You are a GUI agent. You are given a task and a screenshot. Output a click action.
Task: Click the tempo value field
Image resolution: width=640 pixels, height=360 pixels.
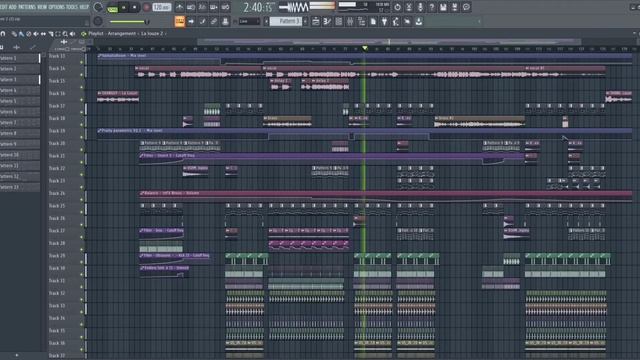click(x=162, y=7)
